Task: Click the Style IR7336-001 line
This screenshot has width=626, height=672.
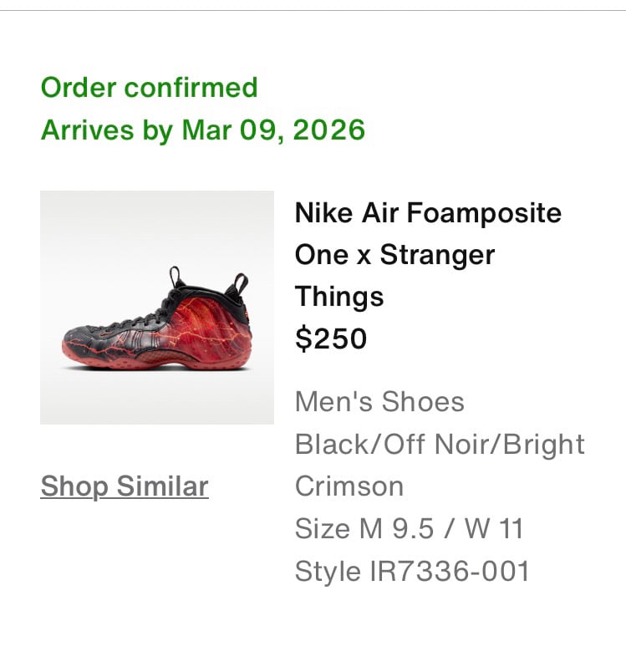Action: pyautogui.click(x=412, y=571)
